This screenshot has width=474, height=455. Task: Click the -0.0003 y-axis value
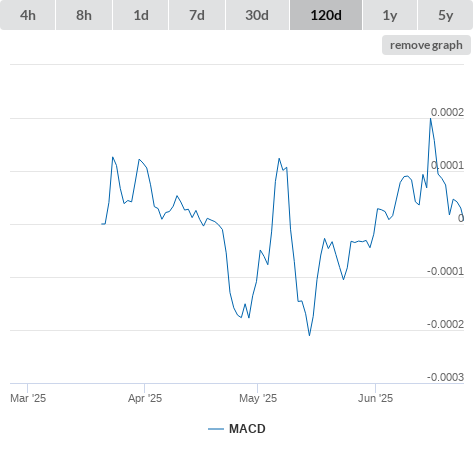click(x=445, y=377)
